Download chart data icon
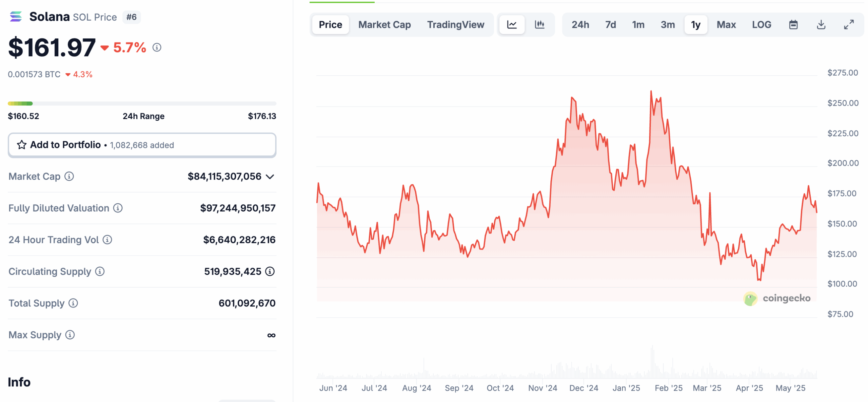868x402 pixels. 821,24
